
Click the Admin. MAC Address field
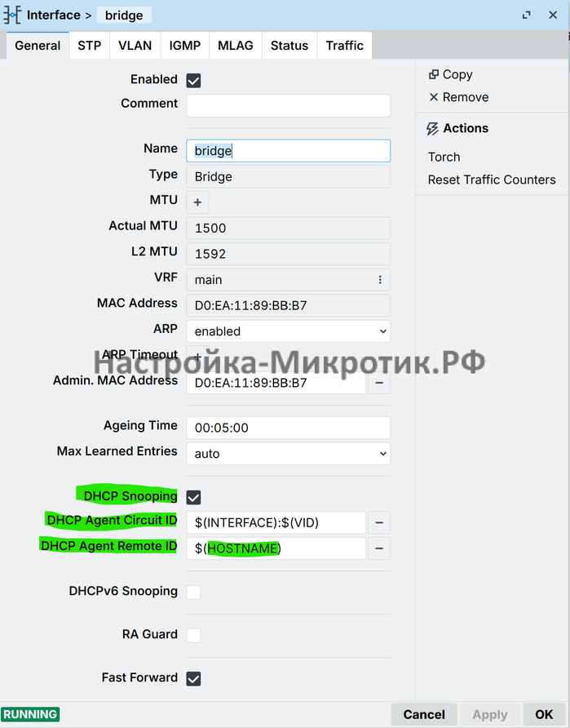(x=276, y=383)
